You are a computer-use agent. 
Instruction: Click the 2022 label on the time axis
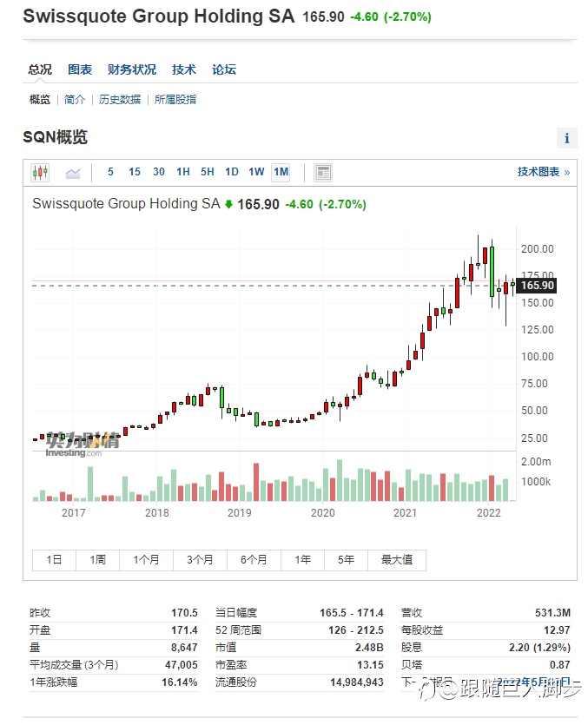pyautogui.click(x=488, y=513)
